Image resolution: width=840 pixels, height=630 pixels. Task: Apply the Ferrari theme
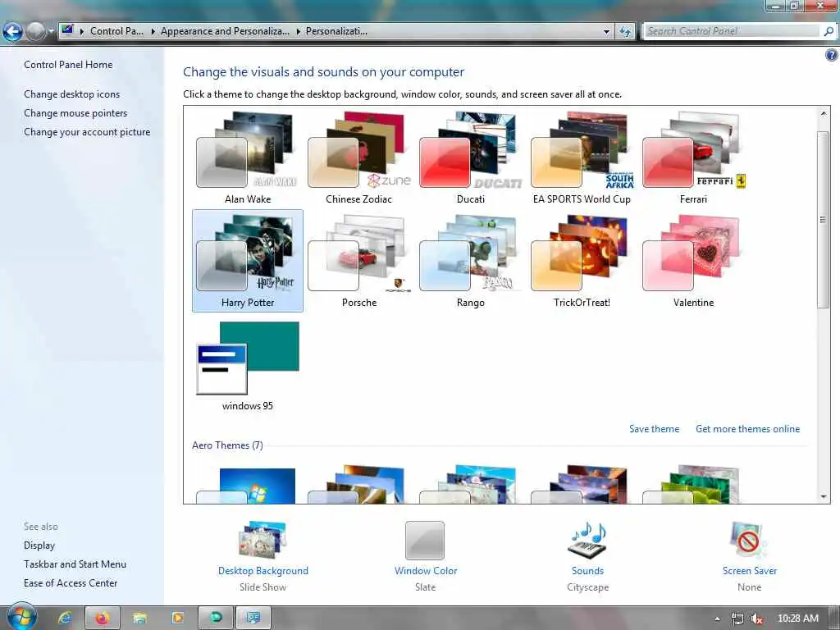[693, 158]
